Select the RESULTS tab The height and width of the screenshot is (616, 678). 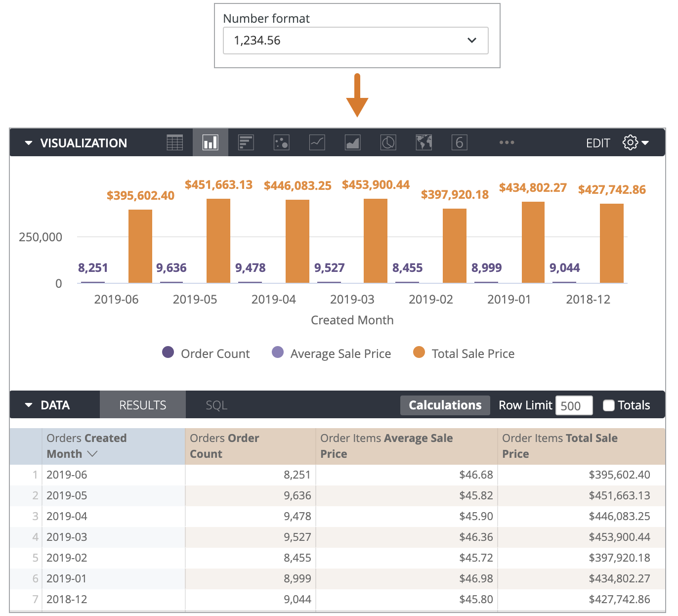tap(142, 404)
